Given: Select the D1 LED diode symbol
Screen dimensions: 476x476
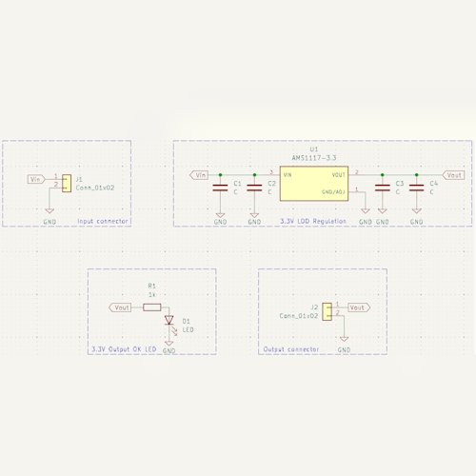Looking at the screenshot, I should click(169, 320).
